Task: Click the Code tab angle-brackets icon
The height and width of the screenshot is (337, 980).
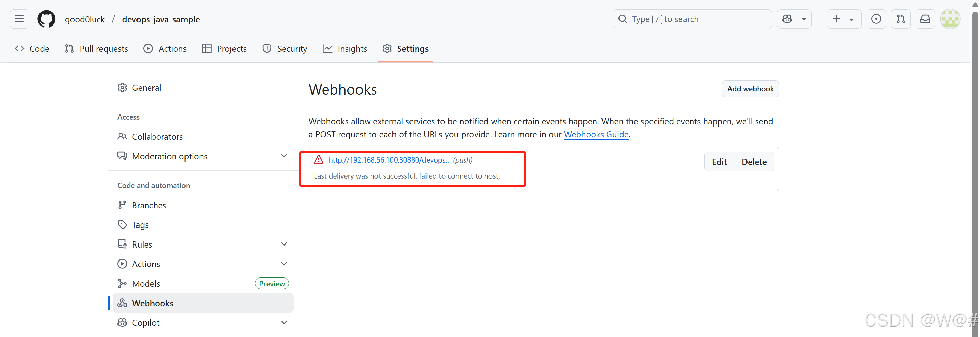Action: 19,49
